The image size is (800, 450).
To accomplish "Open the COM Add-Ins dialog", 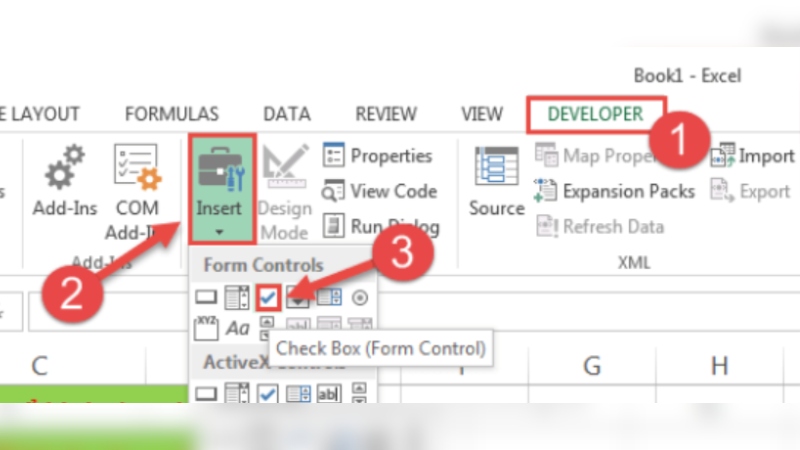I will coord(137,191).
